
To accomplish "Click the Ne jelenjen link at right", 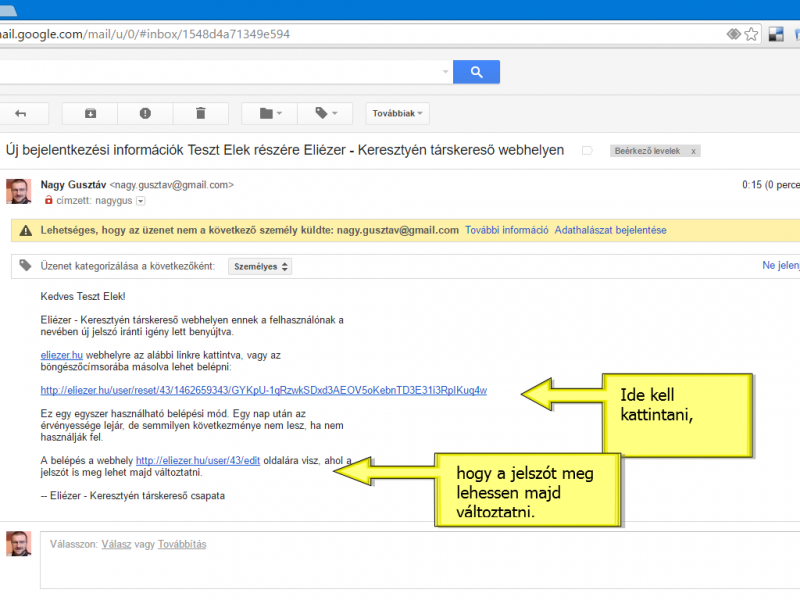I will coord(781,265).
